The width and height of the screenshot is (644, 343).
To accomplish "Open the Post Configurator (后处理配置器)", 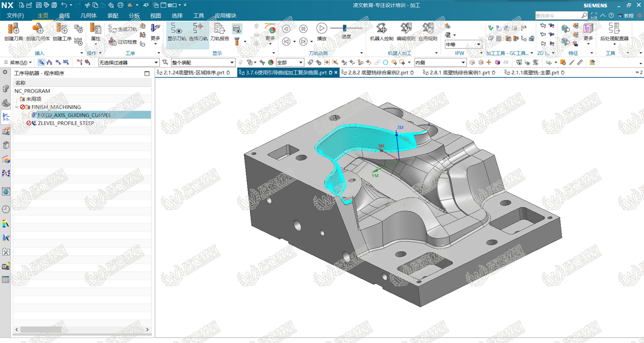I will (x=614, y=32).
